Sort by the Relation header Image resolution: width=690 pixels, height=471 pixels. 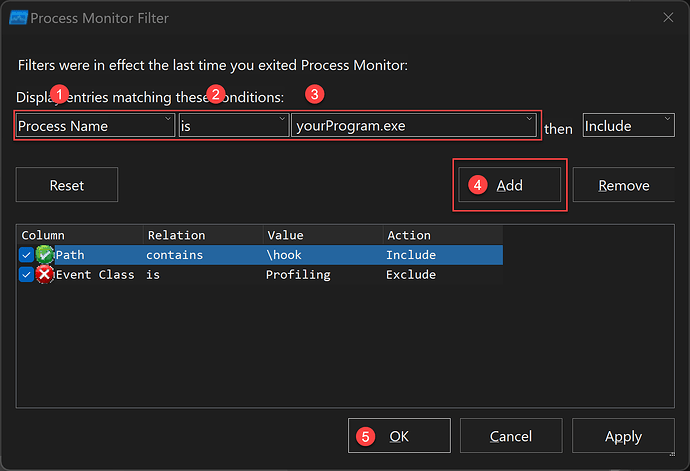(203, 235)
